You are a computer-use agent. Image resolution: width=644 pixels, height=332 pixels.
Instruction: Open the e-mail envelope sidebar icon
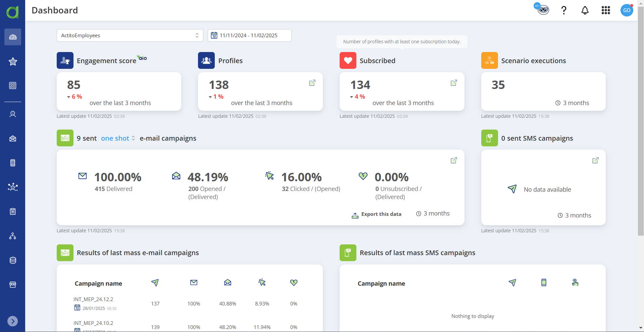(x=13, y=139)
